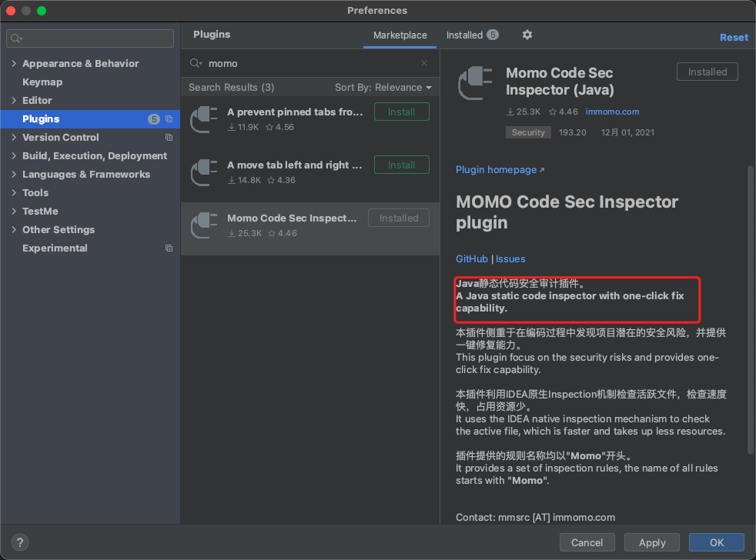Expand the Tools section
756x560 pixels.
14,193
